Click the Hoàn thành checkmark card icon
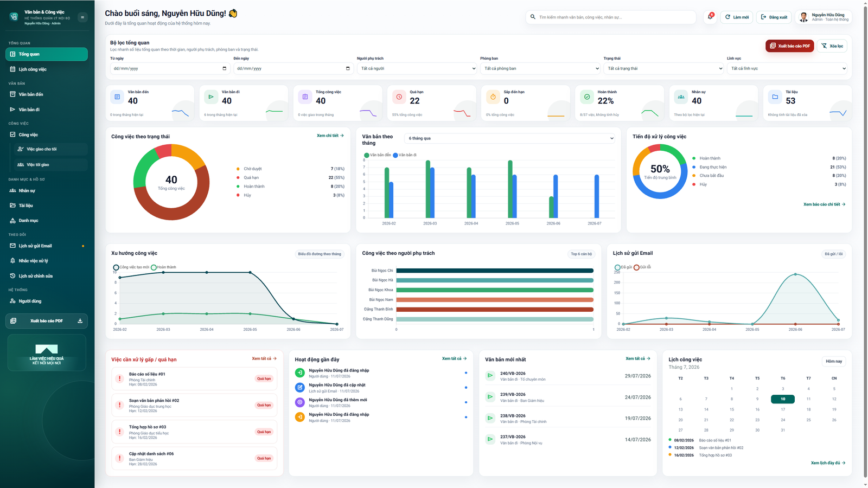Image resolution: width=868 pixels, height=488 pixels. click(x=587, y=97)
